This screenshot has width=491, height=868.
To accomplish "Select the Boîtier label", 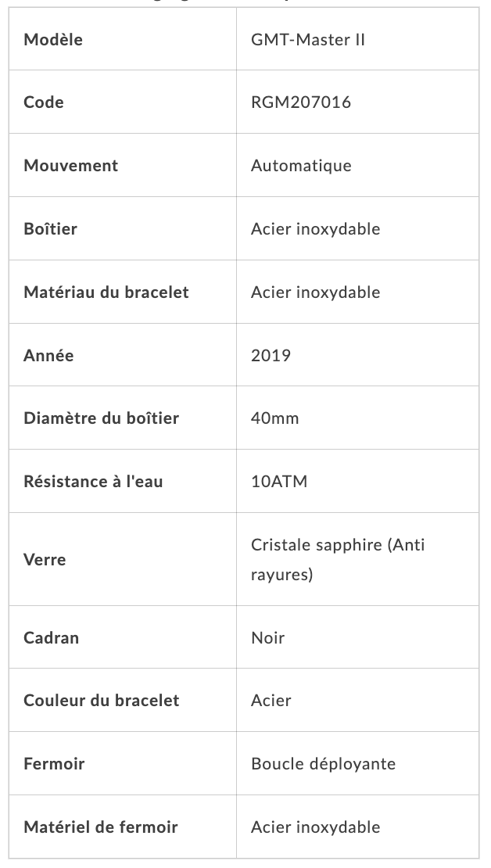I will [50, 228].
